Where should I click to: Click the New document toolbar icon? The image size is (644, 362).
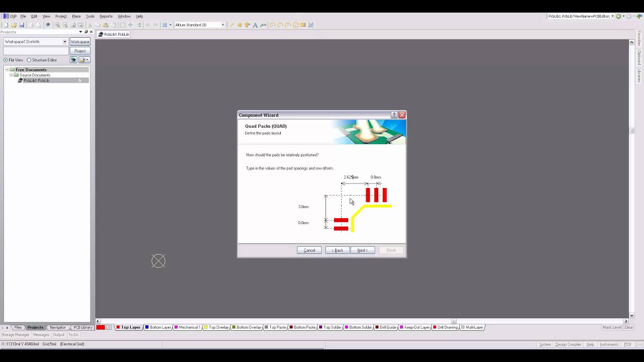[6, 25]
